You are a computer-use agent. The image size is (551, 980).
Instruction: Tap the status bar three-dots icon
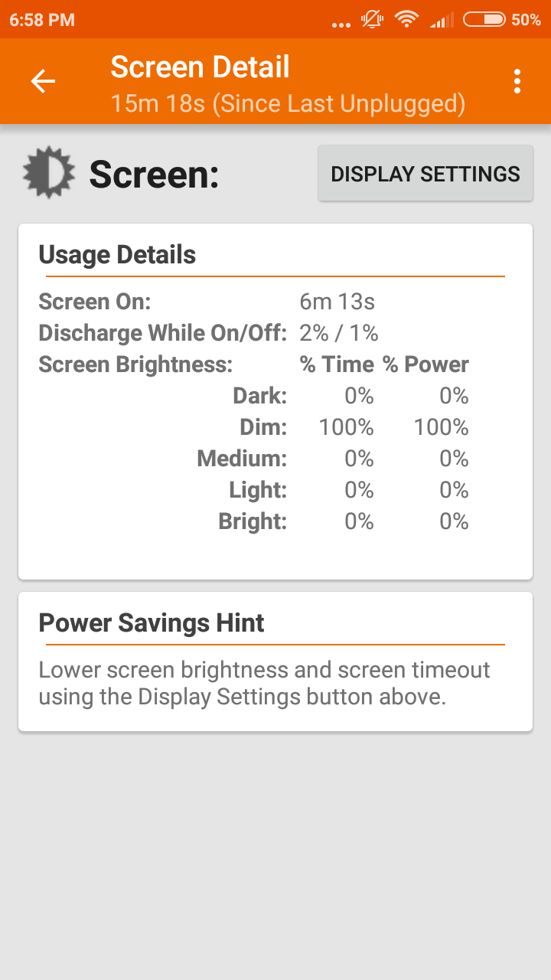(x=341, y=24)
